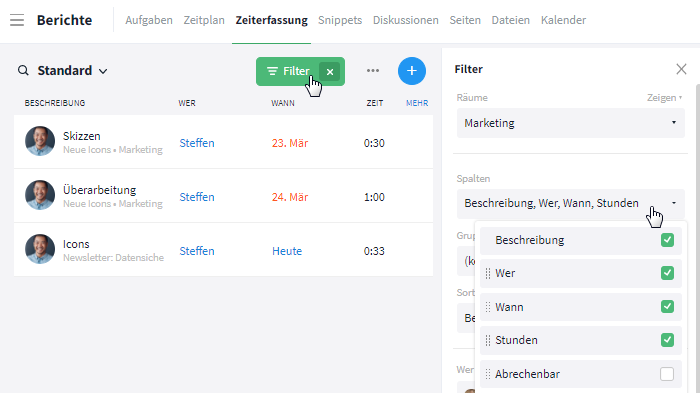
Task: Enable the Abrechenbar column checkbox
Action: [667, 374]
